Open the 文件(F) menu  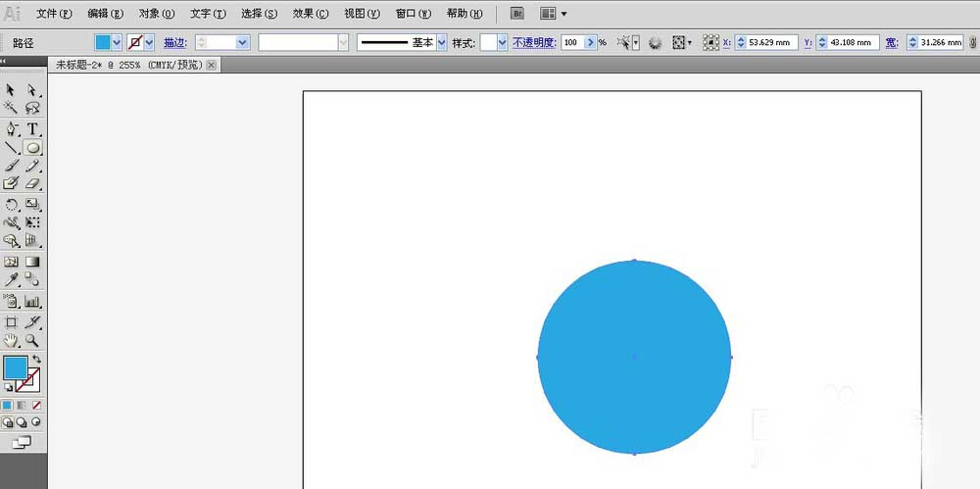[54, 13]
